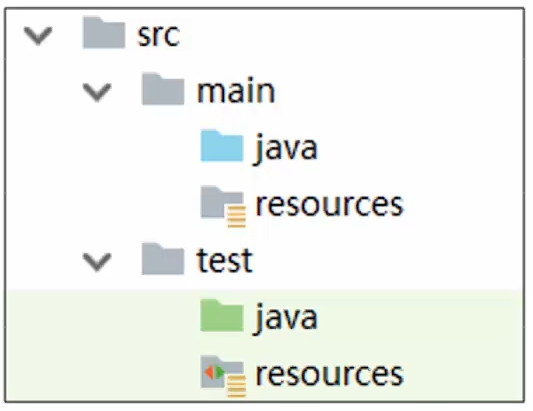
Task: Click blank highlighted area beside test java
Action: (x=422, y=317)
